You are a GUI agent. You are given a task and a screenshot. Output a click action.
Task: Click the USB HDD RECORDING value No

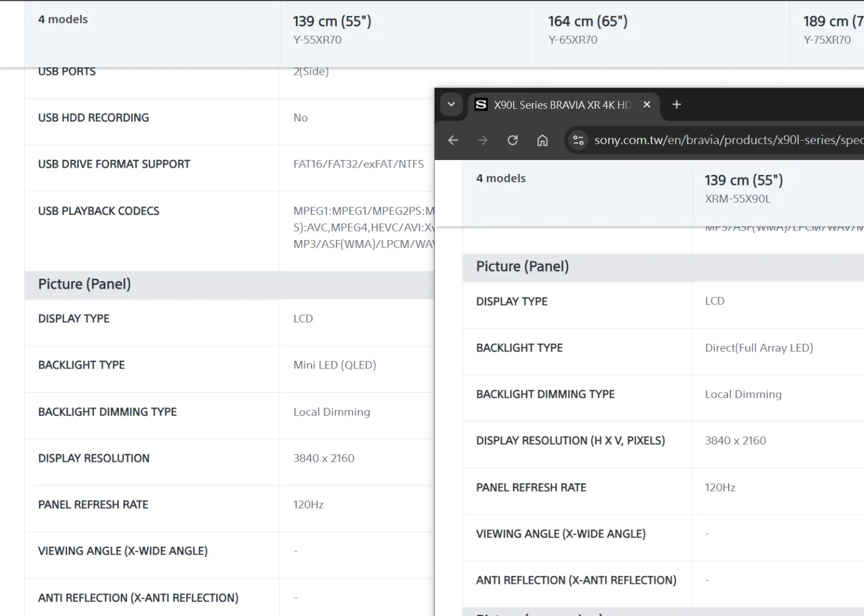click(301, 117)
